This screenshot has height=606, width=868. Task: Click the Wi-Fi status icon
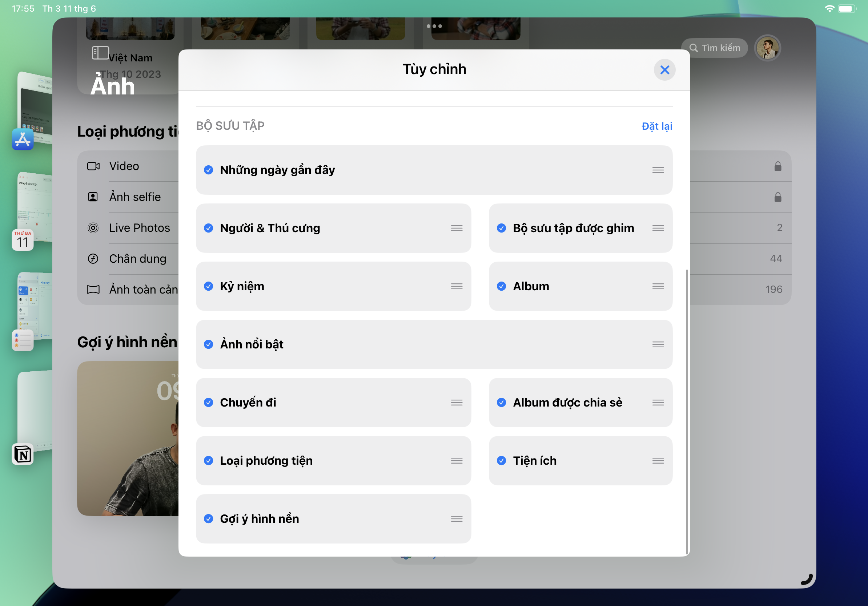coord(829,9)
